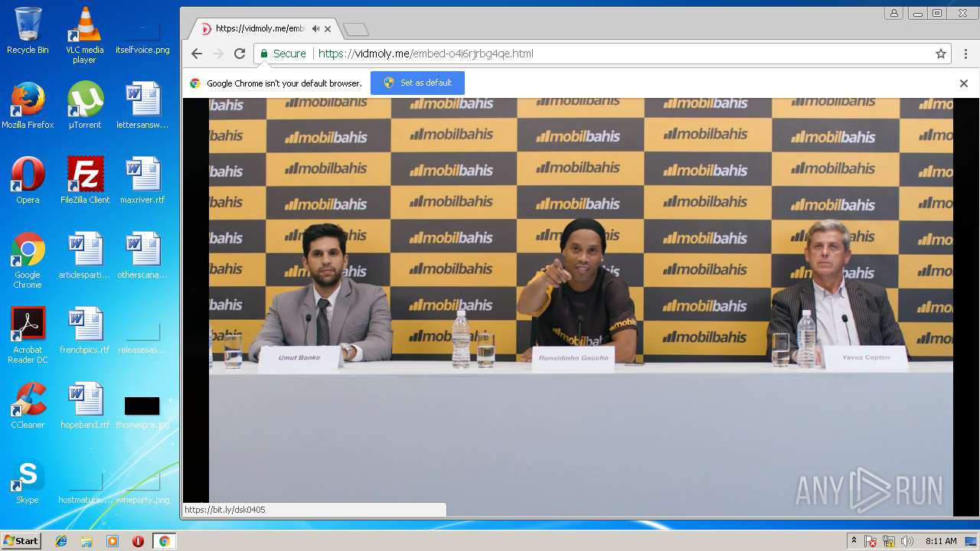Launch Internet Explorer from the taskbar
The image size is (980, 551).
(61, 541)
